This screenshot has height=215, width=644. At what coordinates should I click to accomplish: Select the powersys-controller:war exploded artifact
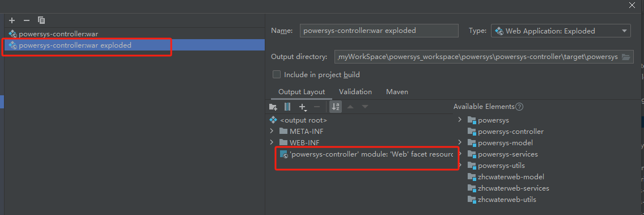point(134,45)
